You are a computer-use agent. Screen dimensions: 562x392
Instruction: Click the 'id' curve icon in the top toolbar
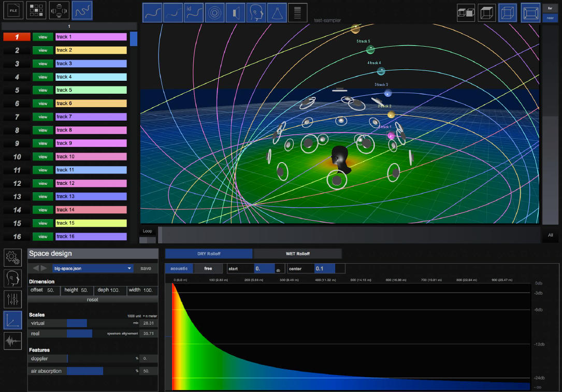tap(194, 12)
